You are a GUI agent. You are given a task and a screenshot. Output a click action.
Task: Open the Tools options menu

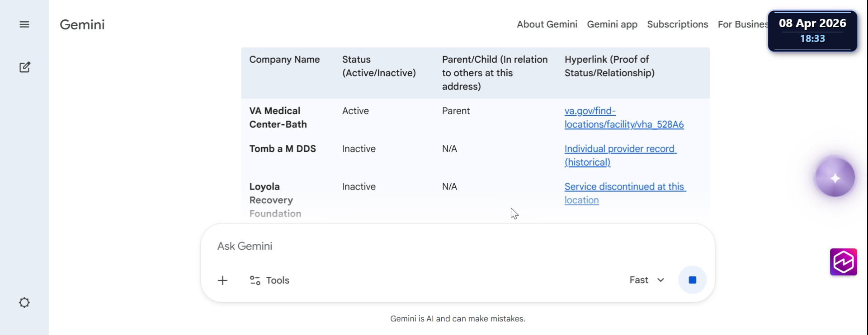click(270, 280)
